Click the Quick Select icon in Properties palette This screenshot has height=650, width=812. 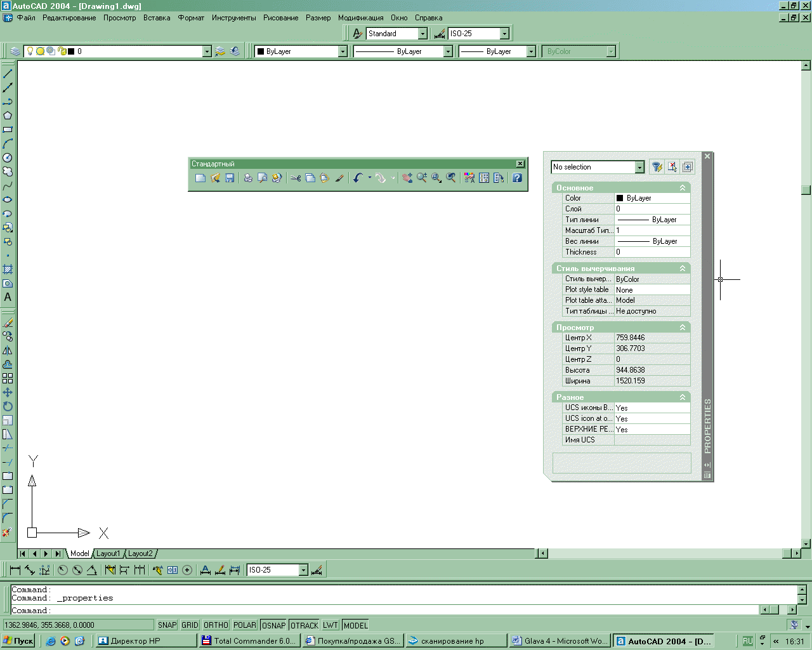point(657,167)
